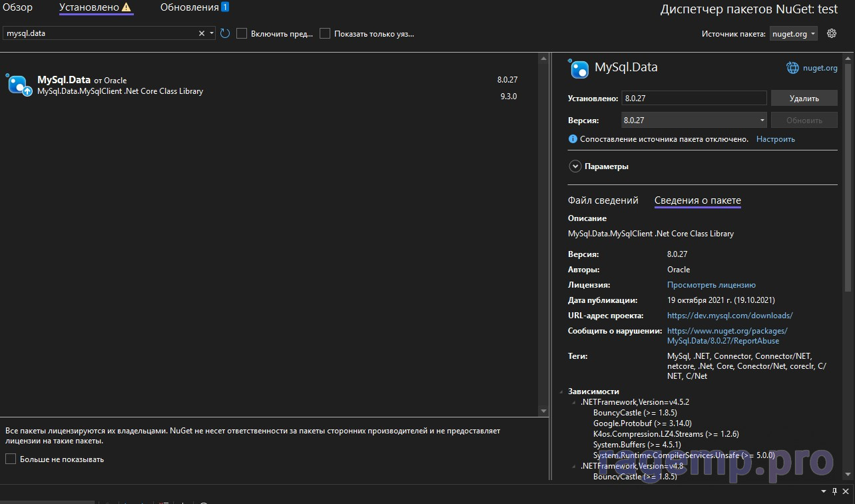
Task: Open NuGet package source settings gear
Action: point(832,33)
